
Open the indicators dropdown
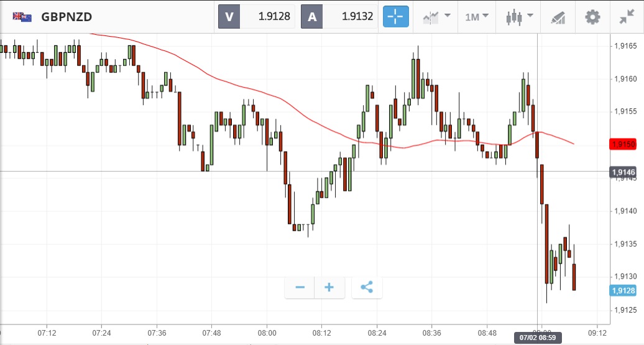436,17
